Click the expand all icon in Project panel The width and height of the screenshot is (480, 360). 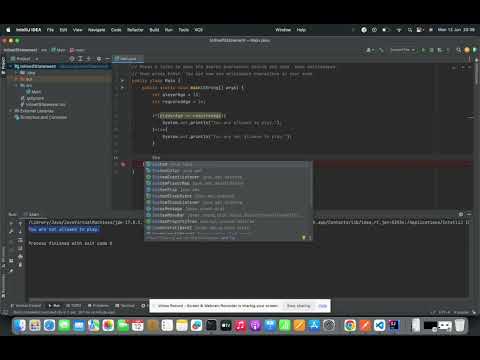(x=80, y=59)
